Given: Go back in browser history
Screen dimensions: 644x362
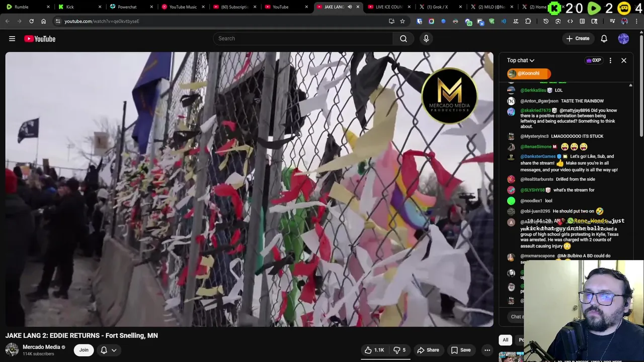Looking at the screenshot, I should tap(7, 21).
